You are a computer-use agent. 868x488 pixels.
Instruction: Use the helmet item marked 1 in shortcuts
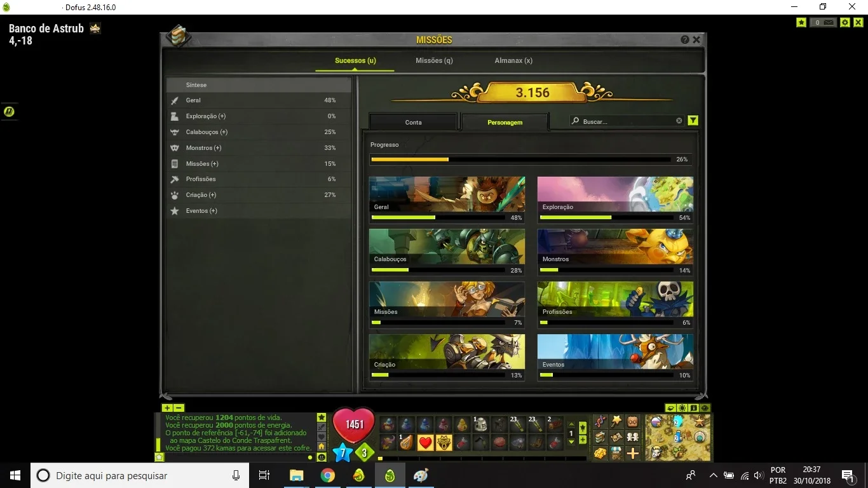tap(481, 424)
